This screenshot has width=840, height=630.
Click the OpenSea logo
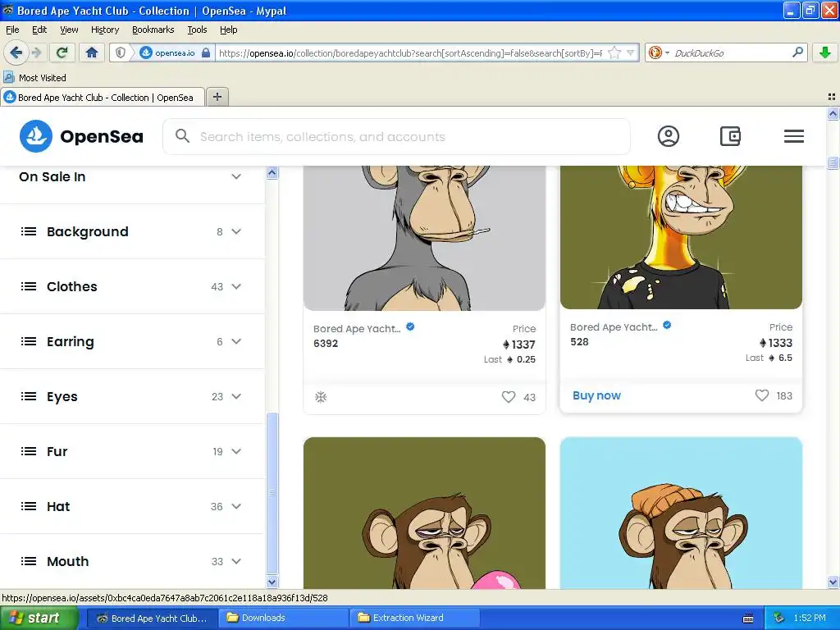(x=81, y=136)
